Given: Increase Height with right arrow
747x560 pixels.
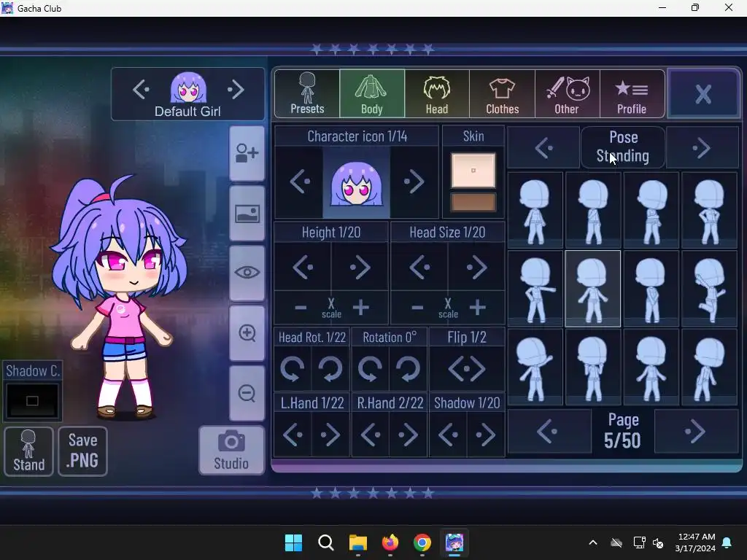Looking at the screenshot, I should tap(360, 267).
